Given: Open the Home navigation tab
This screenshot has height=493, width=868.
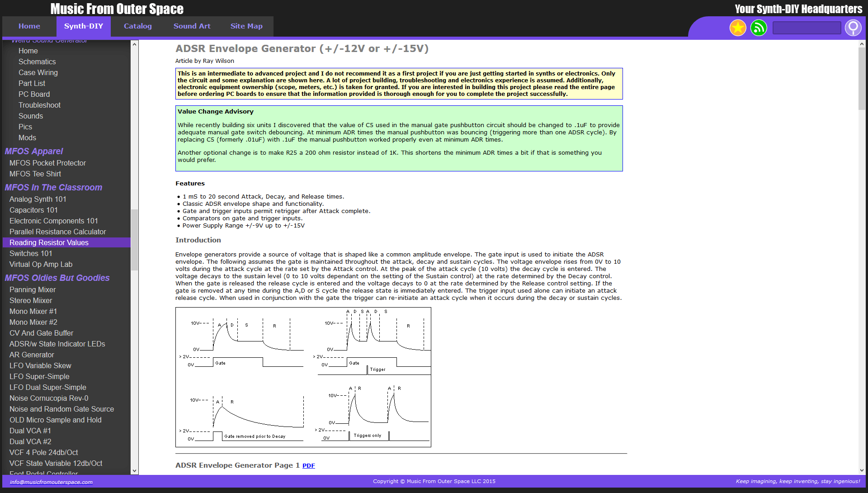Looking at the screenshot, I should tap(29, 26).
